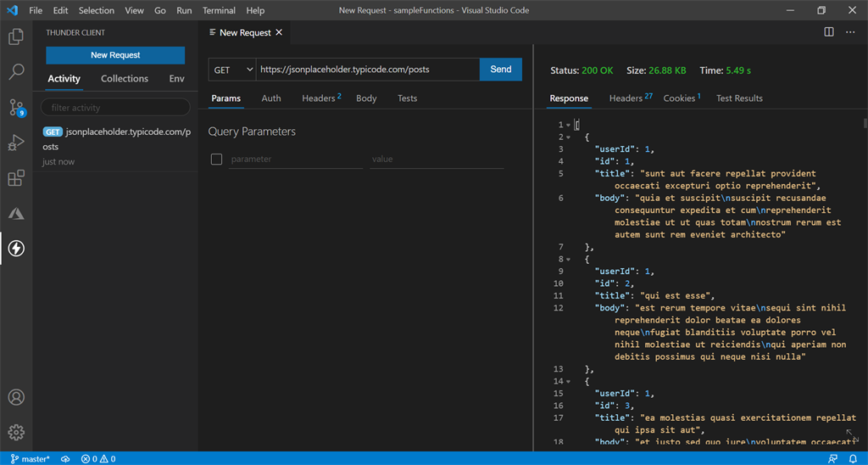Open the Manage gear icon
Viewport: 868px width, 465px height.
click(x=16, y=432)
